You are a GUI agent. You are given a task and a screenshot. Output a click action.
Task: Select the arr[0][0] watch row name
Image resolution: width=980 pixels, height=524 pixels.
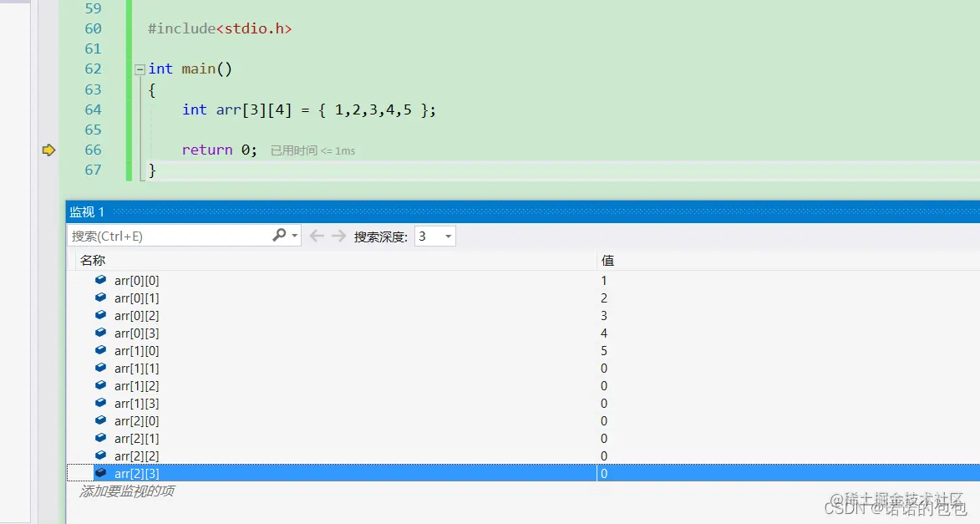[137, 281]
